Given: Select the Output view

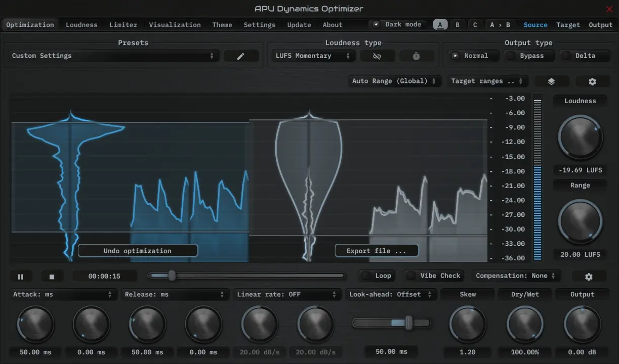Looking at the screenshot, I should coord(601,25).
